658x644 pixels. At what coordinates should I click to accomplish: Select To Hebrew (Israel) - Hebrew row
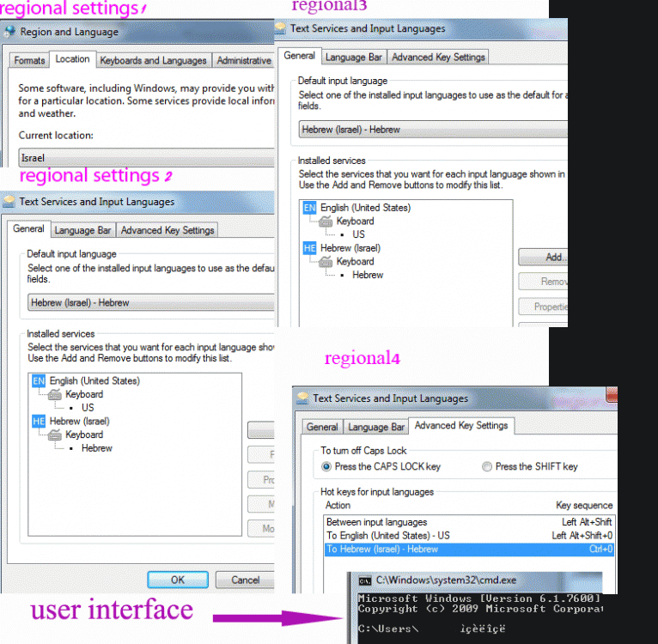click(469, 550)
